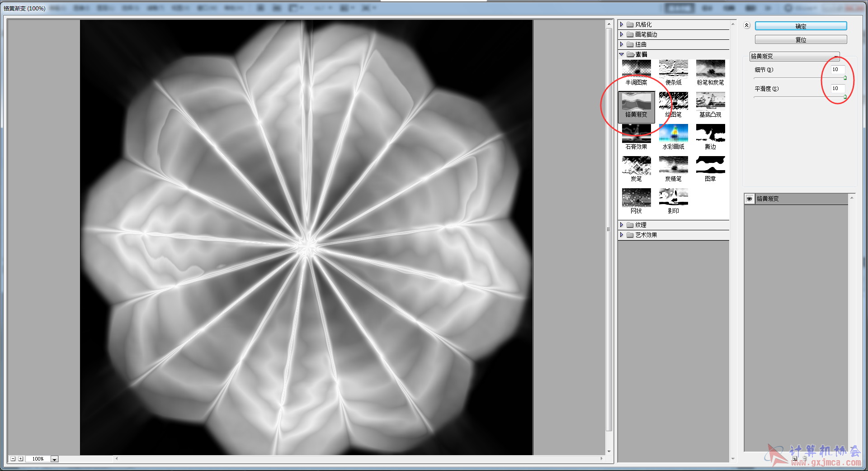Select the 半调图案 filter thumbnail

[x=636, y=69]
